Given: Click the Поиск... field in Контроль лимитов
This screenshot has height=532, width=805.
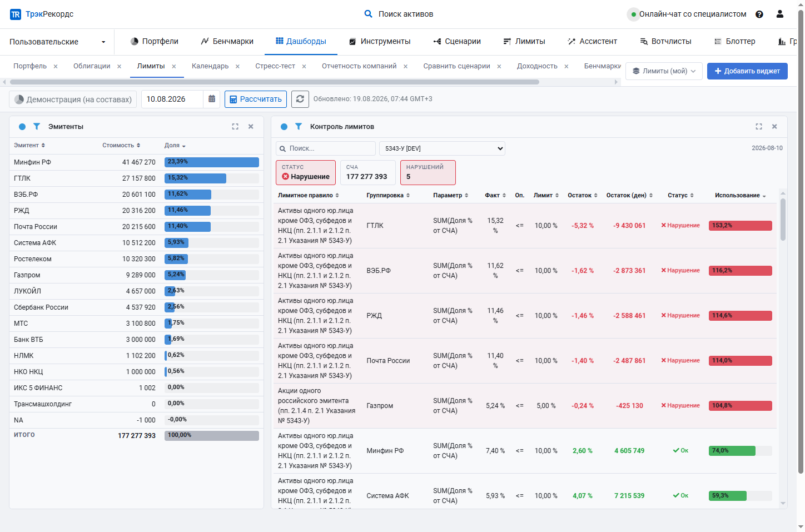Looking at the screenshot, I should 326,148.
